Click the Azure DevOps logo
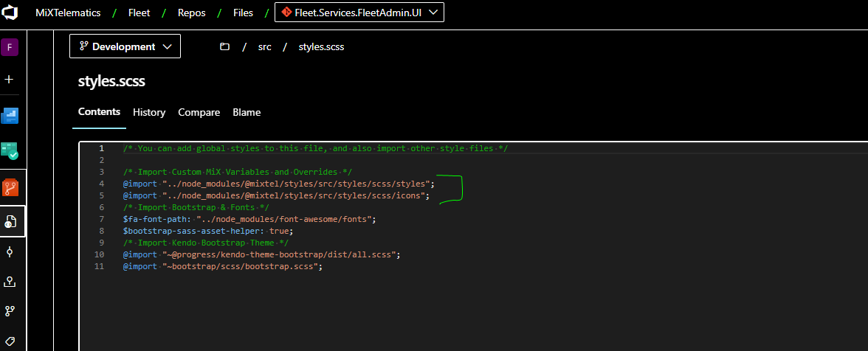 10,13
